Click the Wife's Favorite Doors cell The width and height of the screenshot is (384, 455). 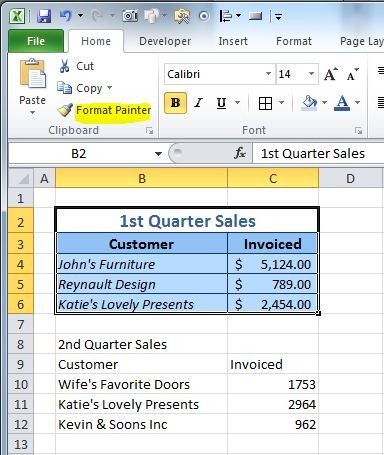click(142, 384)
